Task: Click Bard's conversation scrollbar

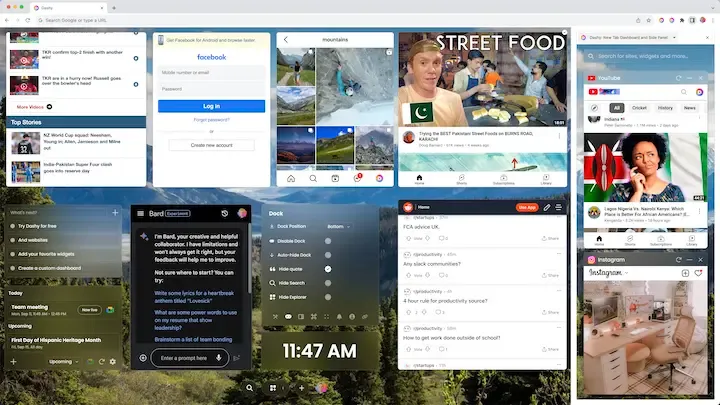Action: (x=249, y=259)
